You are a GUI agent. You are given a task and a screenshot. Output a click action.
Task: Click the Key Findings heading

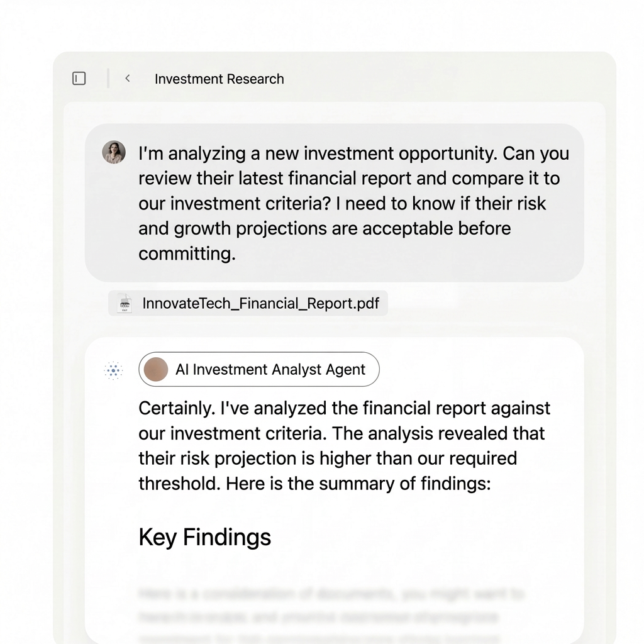(204, 537)
